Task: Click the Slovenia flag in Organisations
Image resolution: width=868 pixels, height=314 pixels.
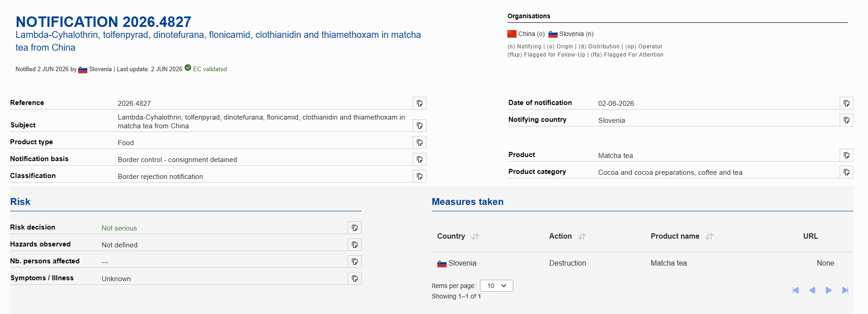Action: click(x=553, y=34)
